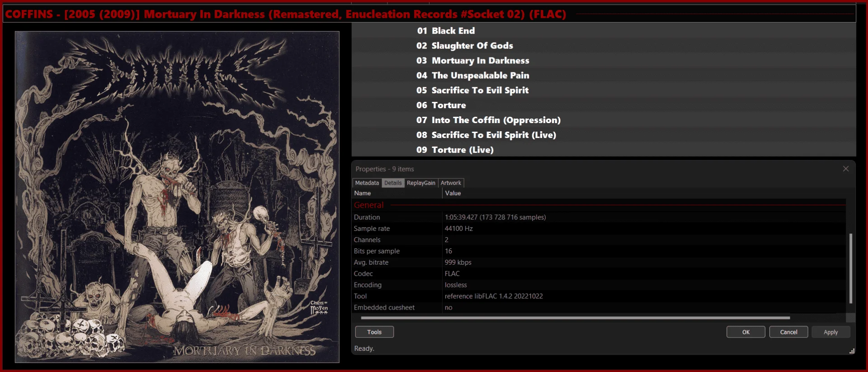Select track 04 The Unspeakable Pain
The image size is (868, 372).
pyautogui.click(x=604, y=76)
